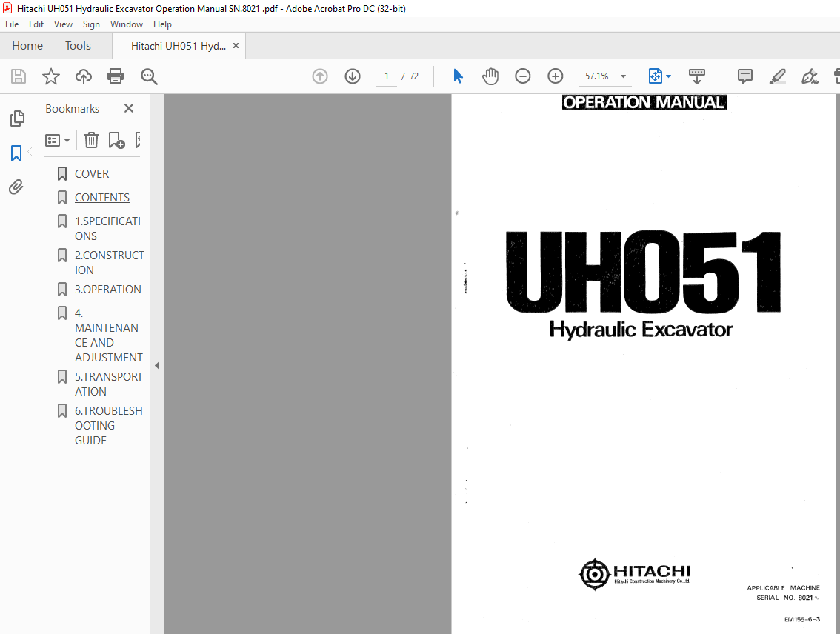Image resolution: width=840 pixels, height=634 pixels.
Task: Click the Hydraulic Excavator subtitle text
Action: (641, 330)
